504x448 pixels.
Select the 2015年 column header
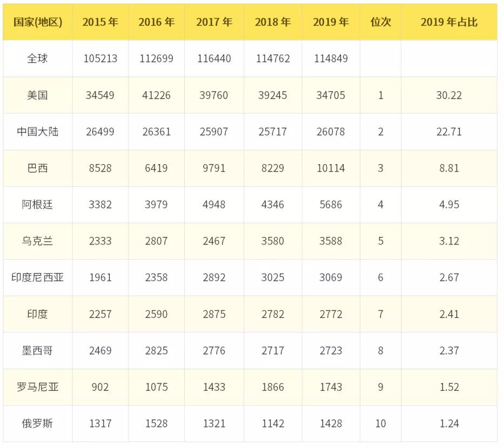[x=100, y=22]
